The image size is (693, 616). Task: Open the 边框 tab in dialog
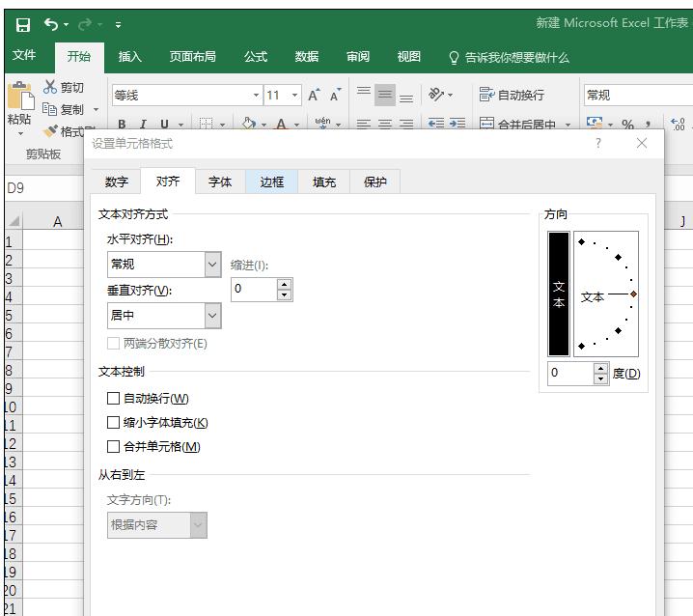[271, 182]
